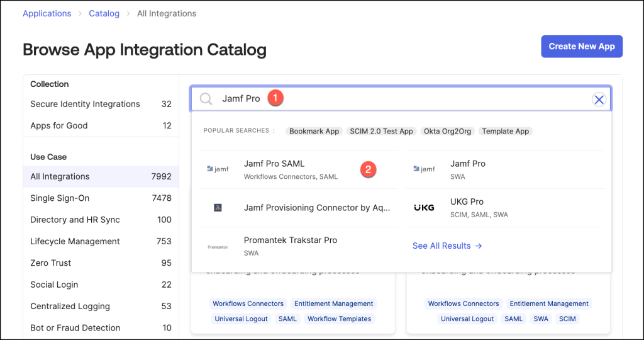Choose Okta Org2Org popular search chip
Image resolution: width=644 pixels, height=340 pixels.
point(447,132)
